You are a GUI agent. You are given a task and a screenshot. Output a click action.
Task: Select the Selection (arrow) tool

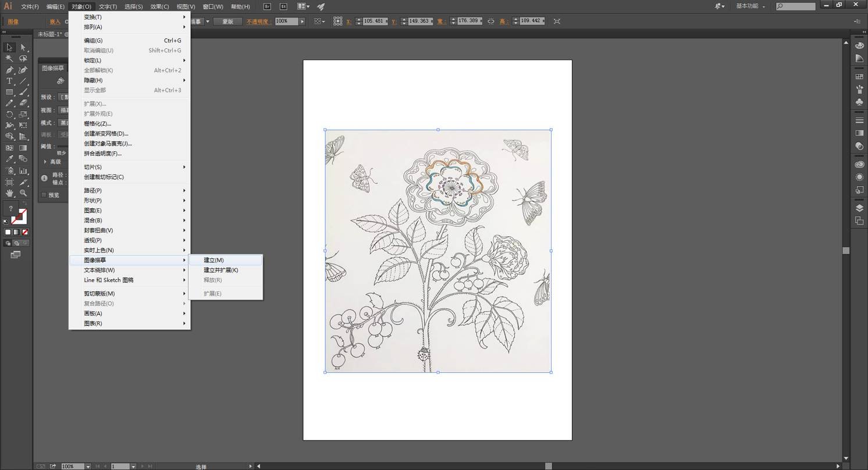[x=9, y=48]
